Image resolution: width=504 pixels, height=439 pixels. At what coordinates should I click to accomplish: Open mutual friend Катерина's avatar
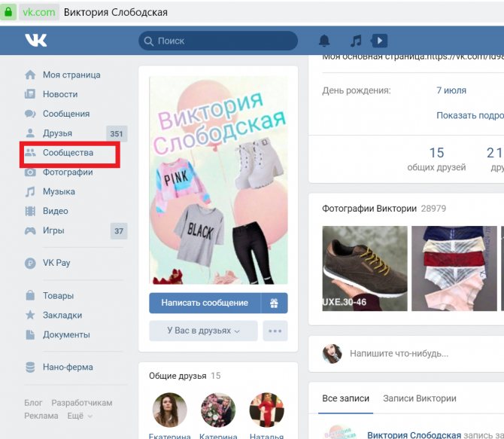218,410
